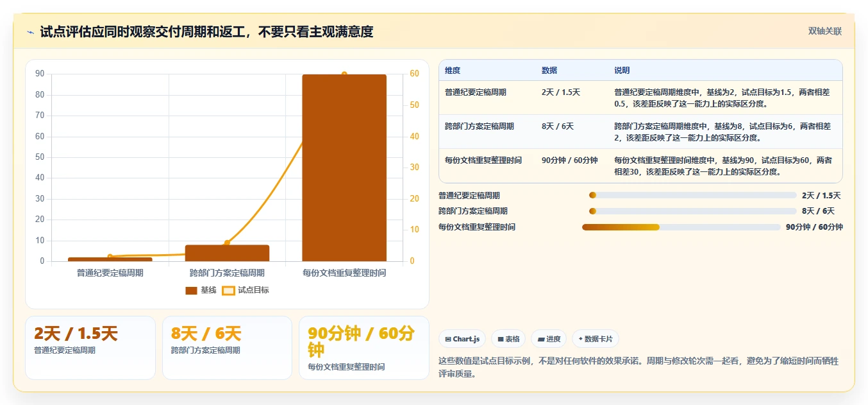Click the icon inside the 表格 chip
The height and width of the screenshot is (405, 868).
[501, 339]
